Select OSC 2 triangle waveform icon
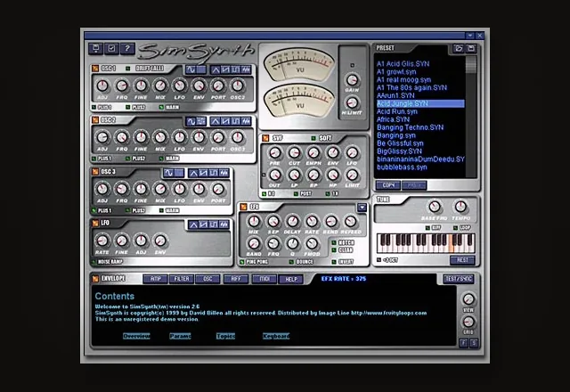570x392 pixels. 216,121
